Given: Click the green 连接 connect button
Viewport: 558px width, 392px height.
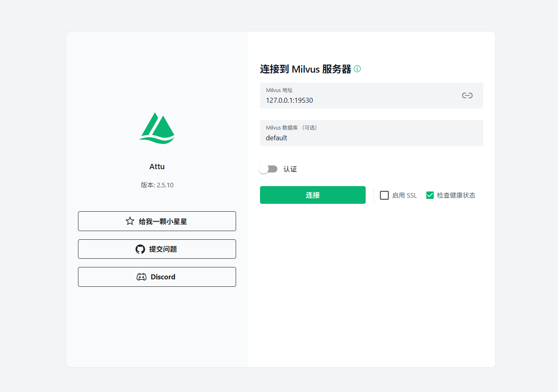Looking at the screenshot, I should [x=313, y=195].
